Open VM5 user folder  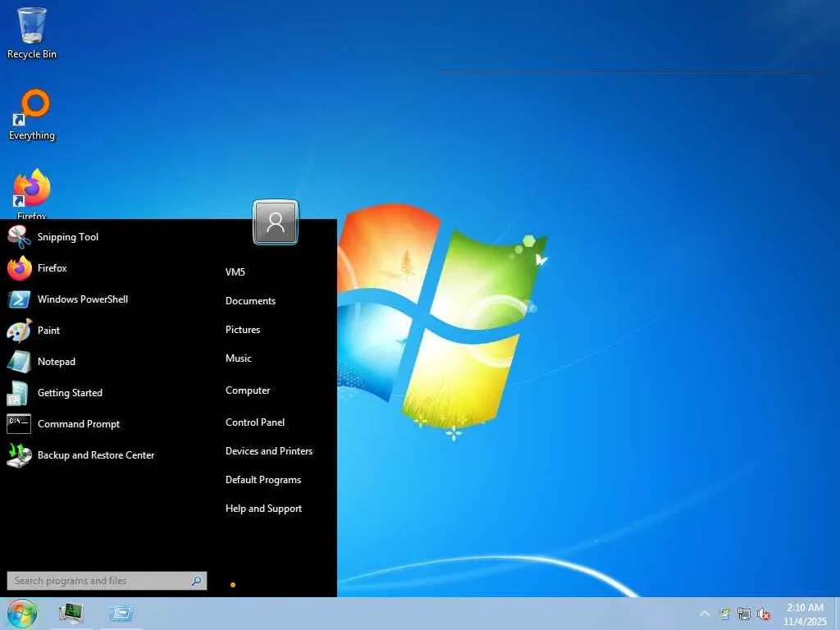(x=235, y=272)
